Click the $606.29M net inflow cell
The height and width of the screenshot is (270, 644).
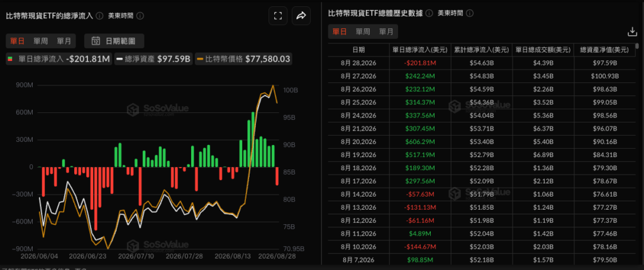point(419,141)
